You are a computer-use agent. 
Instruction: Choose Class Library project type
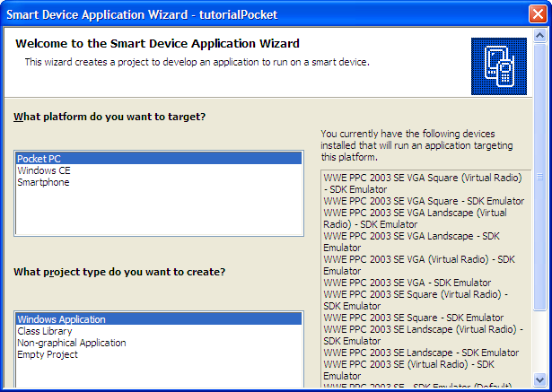(47, 331)
